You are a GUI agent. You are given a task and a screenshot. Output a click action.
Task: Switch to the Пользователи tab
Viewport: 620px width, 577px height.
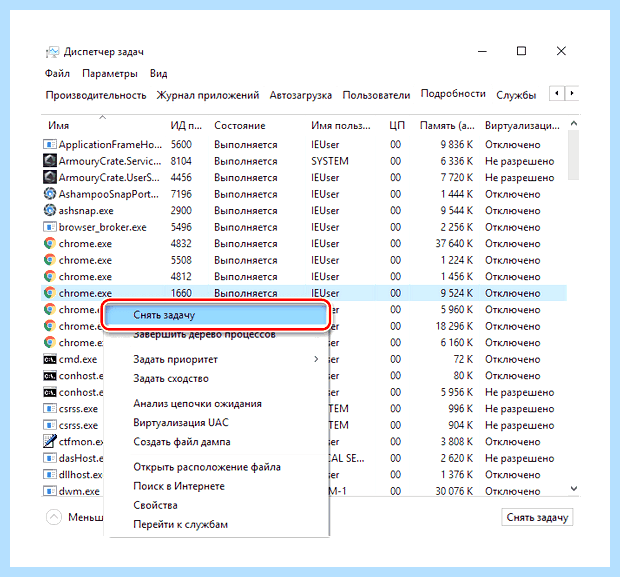(x=376, y=95)
